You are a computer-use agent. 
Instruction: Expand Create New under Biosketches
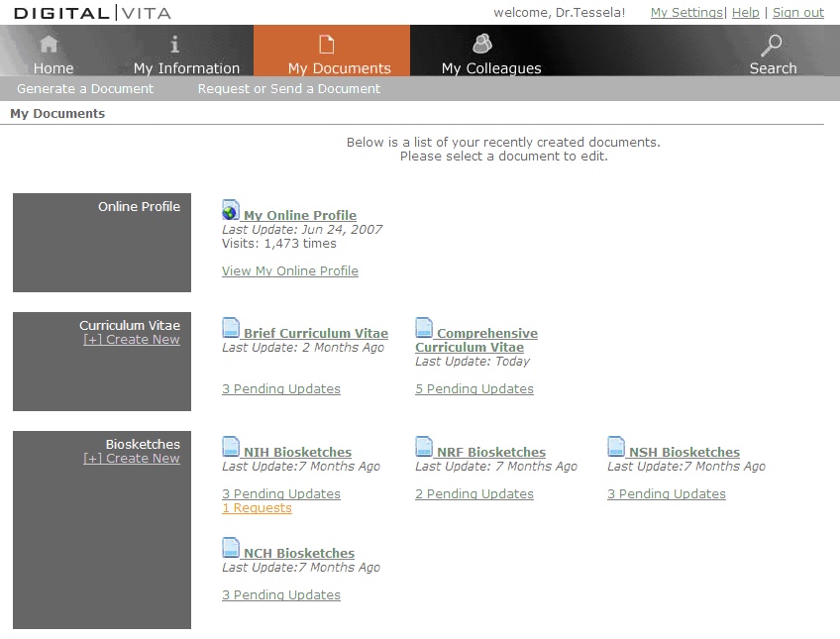pos(132,459)
